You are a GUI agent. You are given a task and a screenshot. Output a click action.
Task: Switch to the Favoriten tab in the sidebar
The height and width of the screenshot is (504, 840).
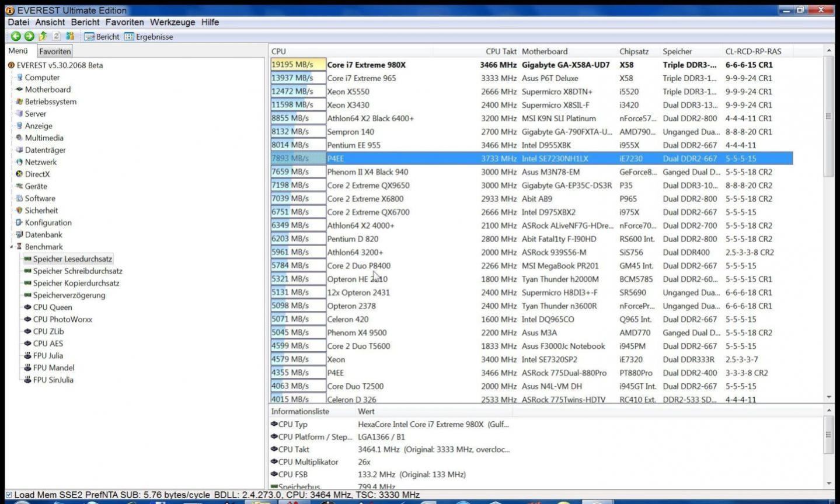55,51
